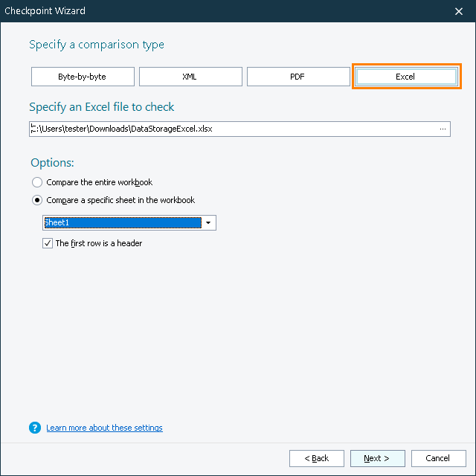This screenshot has height=476, width=476.
Task: Click the Checkpoint Wizard title bar
Action: click(223, 11)
